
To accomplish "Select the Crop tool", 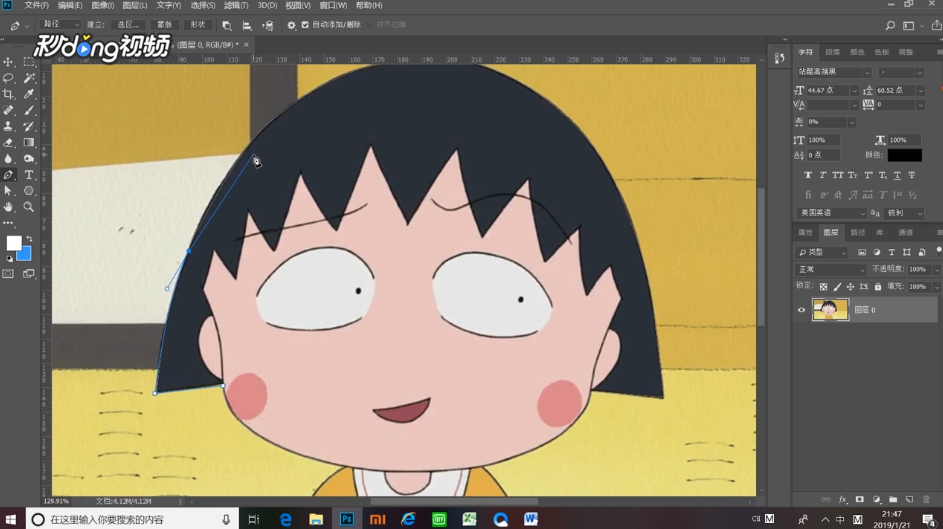I will coord(8,94).
